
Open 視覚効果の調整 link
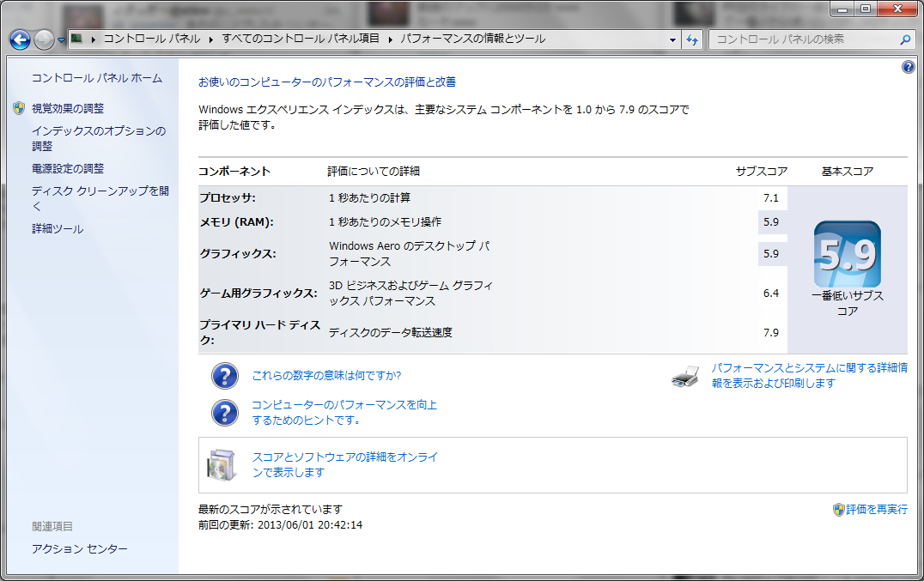(x=68, y=109)
